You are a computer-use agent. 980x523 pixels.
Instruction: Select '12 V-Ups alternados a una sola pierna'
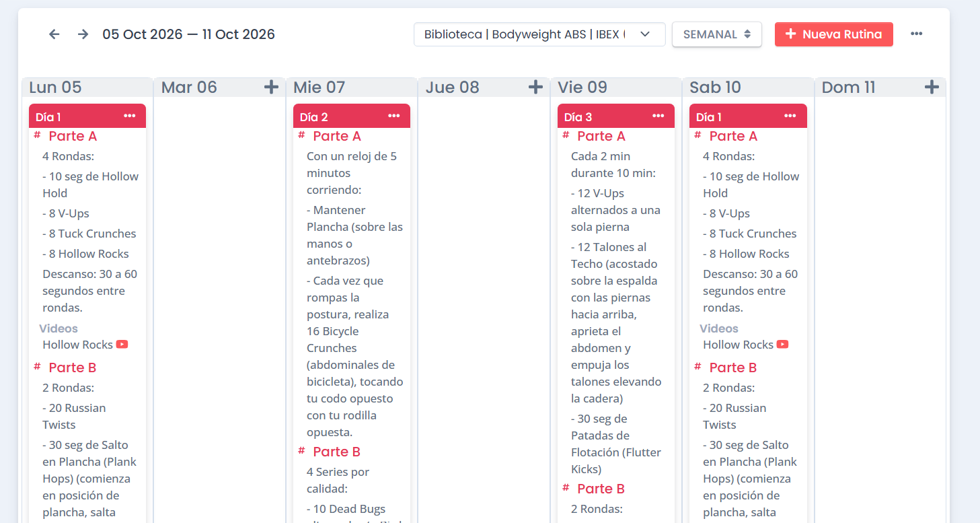point(615,210)
